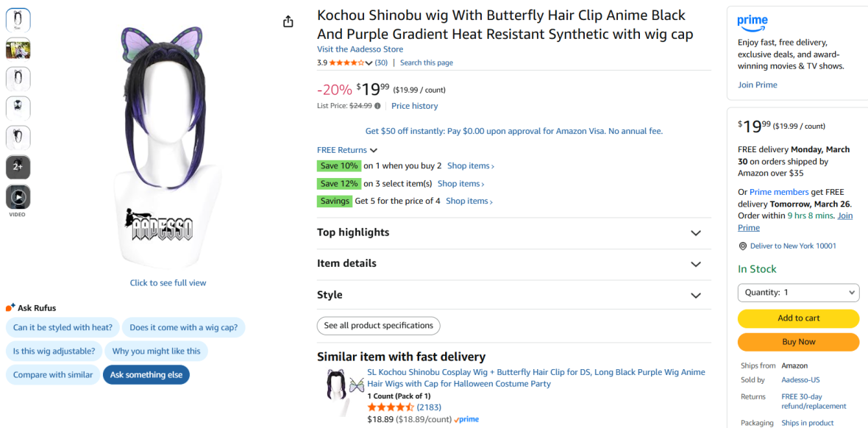
Task: Click the Add to cart button
Action: (798, 318)
